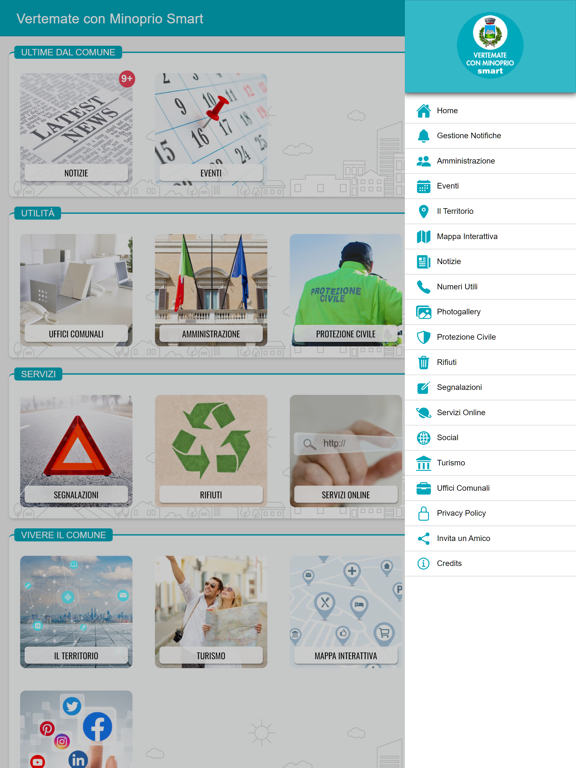The width and height of the screenshot is (576, 768).
Task: Open the Il Territorio city tile
Action: coord(76,612)
